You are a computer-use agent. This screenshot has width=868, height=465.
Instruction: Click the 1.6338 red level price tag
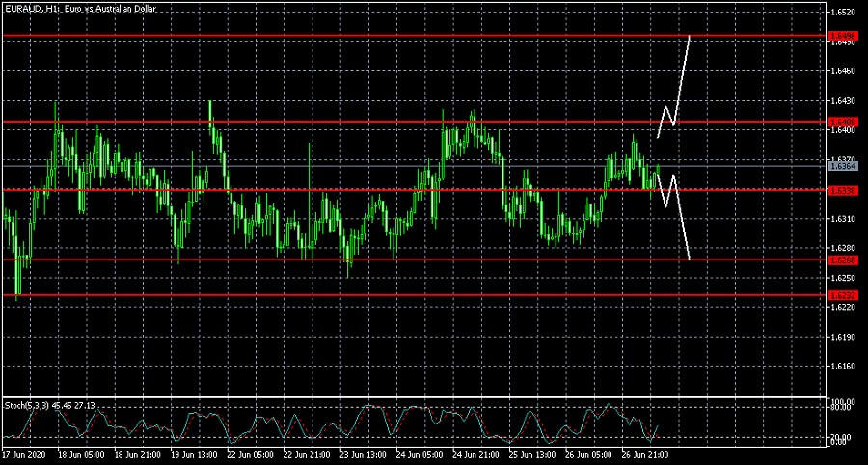841,190
